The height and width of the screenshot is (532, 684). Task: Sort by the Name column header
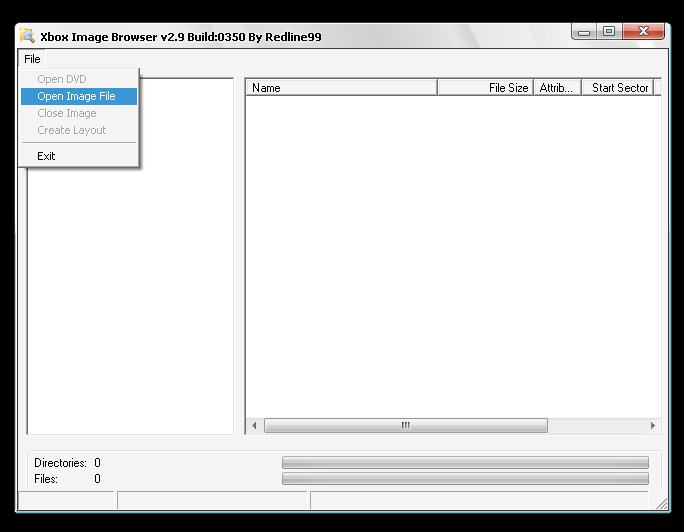[x=340, y=88]
